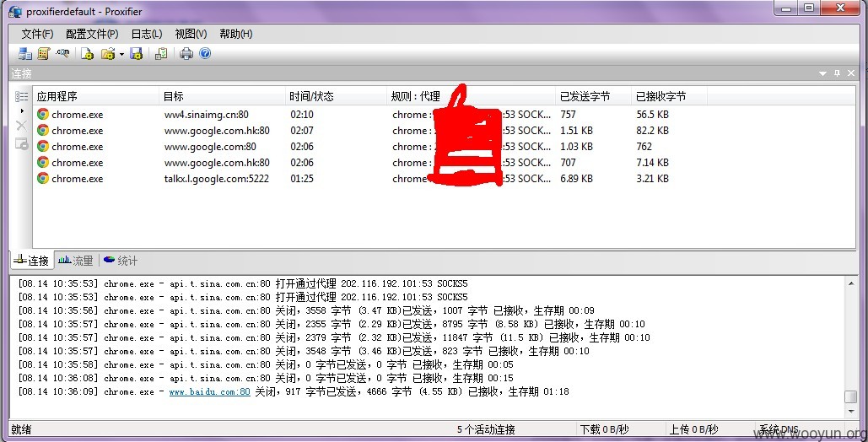
Task: Switch to the 流量 tab
Action: point(76,261)
